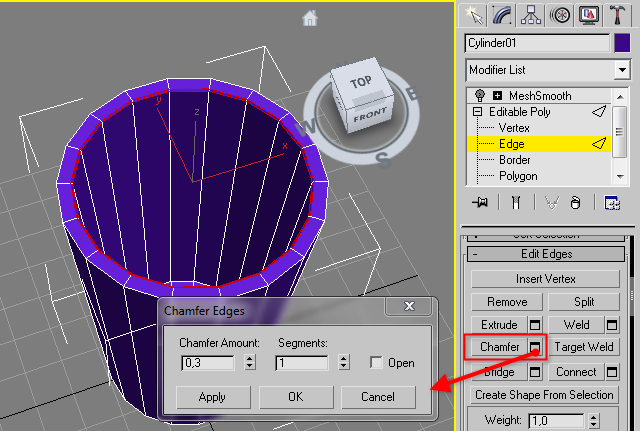Open Weld settings box icon
The height and width of the screenshot is (431, 640).
[x=612, y=325]
